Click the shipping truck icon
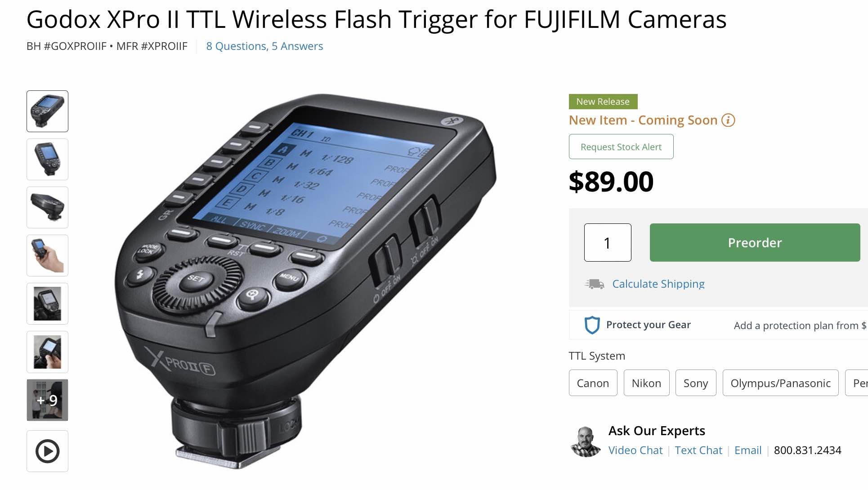Viewport: 868px width, 490px height. click(595, 284)
